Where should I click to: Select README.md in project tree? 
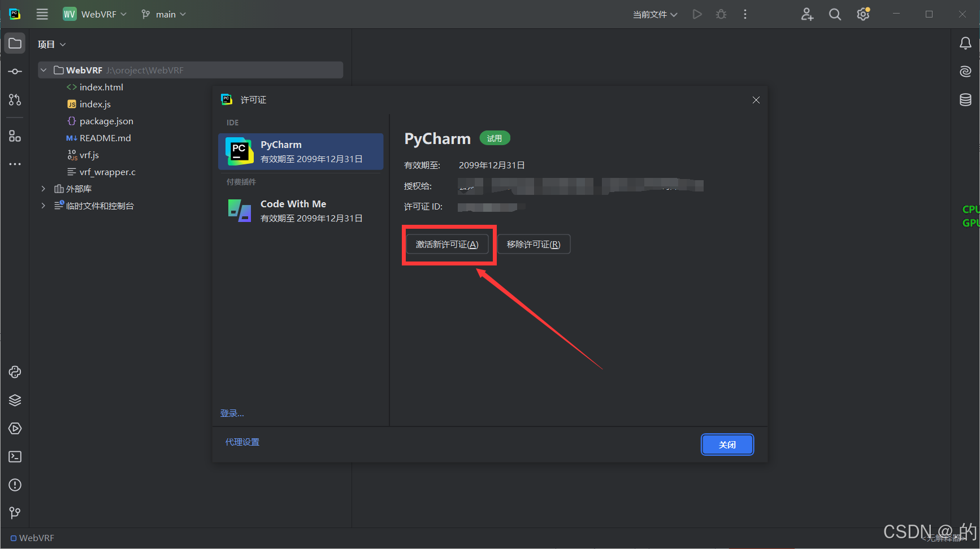tap(99, 138)
